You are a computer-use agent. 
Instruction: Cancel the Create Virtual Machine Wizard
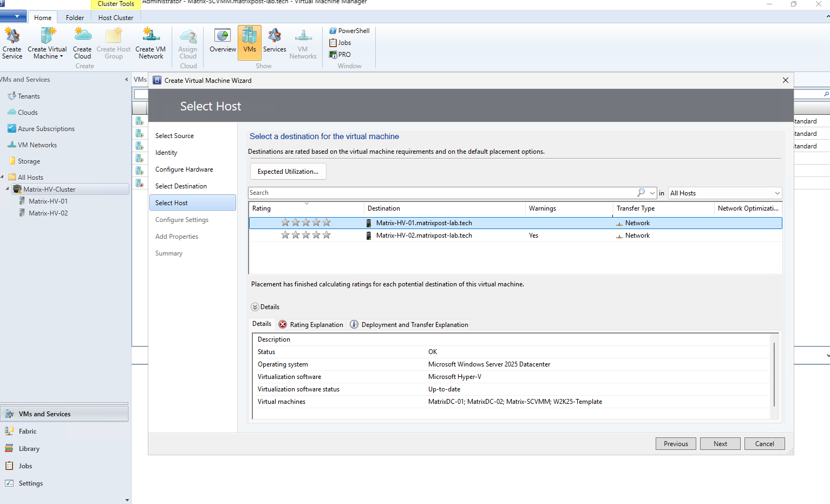(x=764, y=444)
